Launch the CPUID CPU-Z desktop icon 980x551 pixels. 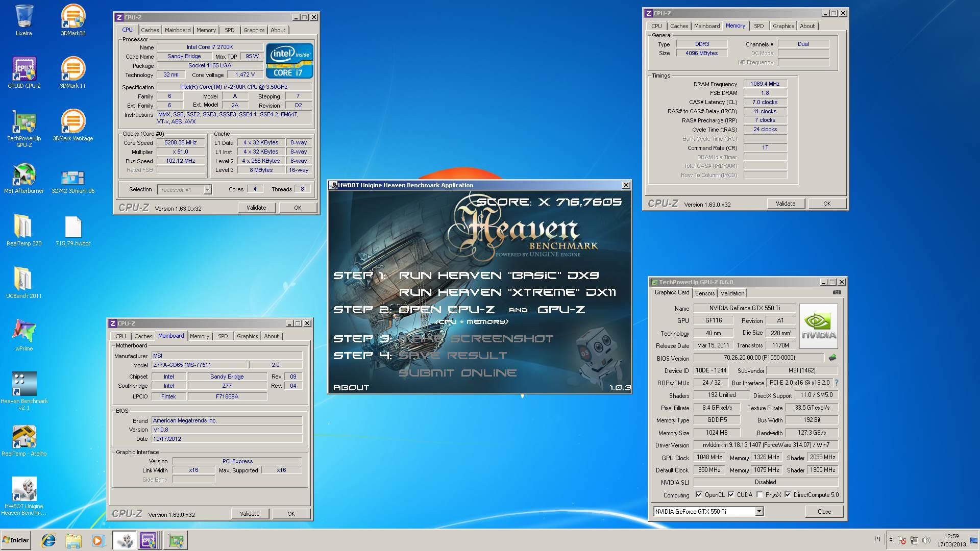[24, 73]
